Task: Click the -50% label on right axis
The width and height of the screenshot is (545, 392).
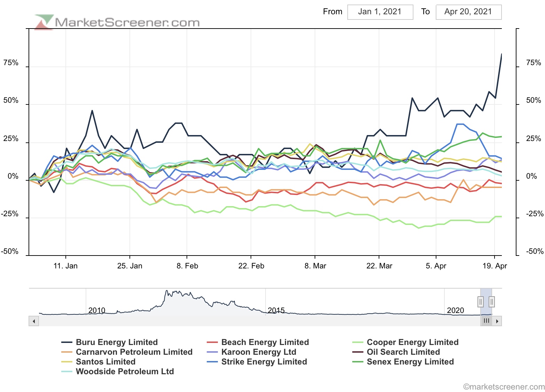Action: (x=535, y=251)
